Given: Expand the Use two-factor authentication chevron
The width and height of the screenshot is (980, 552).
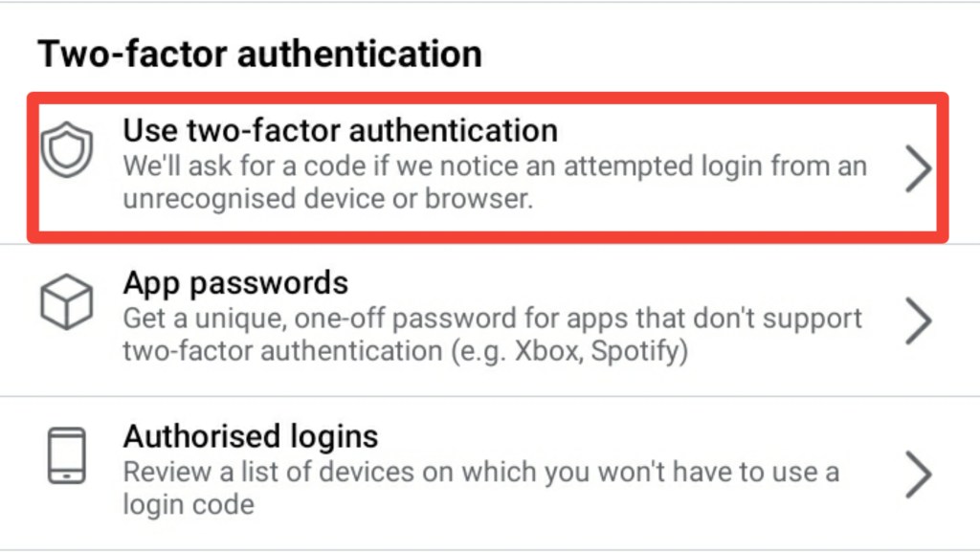Looking at the screenshot, I should (918, 169).
